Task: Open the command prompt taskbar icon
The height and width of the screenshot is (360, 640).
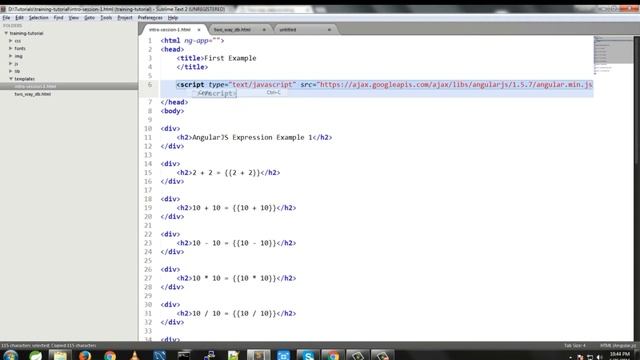Action: click(x=184, y=355)
